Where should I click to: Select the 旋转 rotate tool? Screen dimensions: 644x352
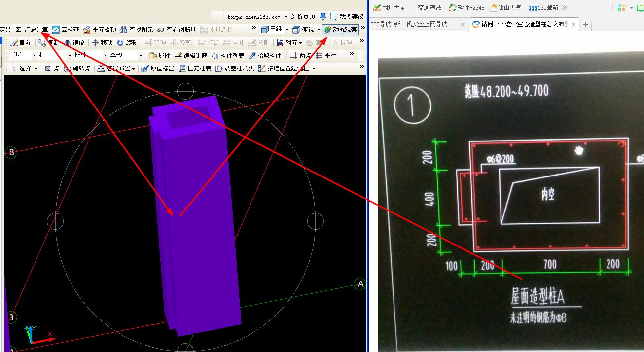tap(127, 43)
